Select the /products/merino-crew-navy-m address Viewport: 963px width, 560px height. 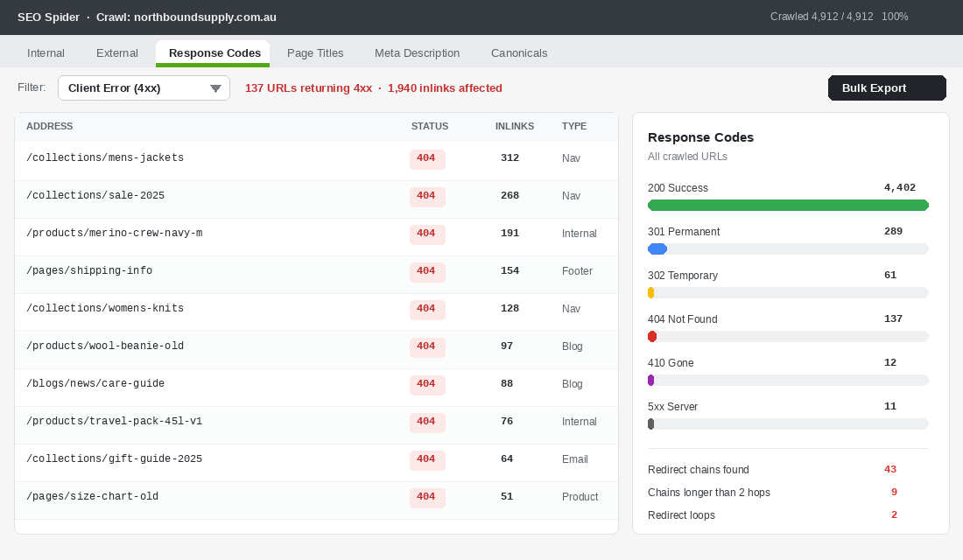point(114,233)
